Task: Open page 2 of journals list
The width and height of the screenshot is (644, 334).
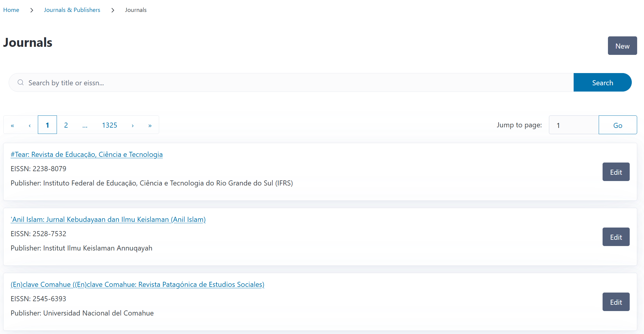Action: pos(66,125)
